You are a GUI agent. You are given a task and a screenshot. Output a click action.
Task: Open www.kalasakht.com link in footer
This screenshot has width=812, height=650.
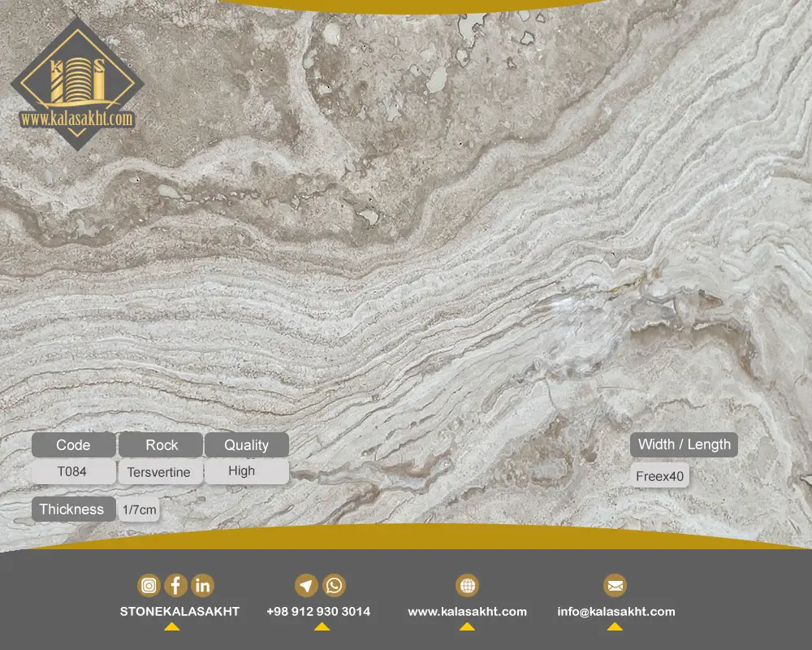tap(467, 612)
